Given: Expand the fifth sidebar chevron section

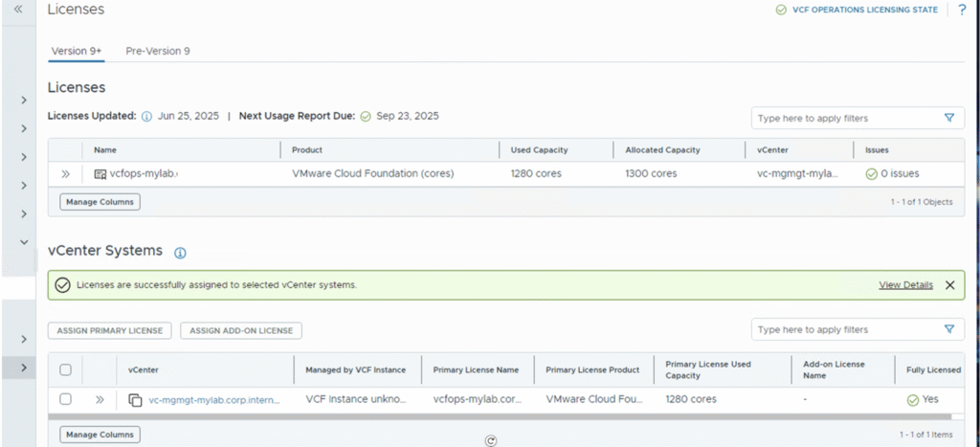Looking at the screenshot, I should coord(24,213).
